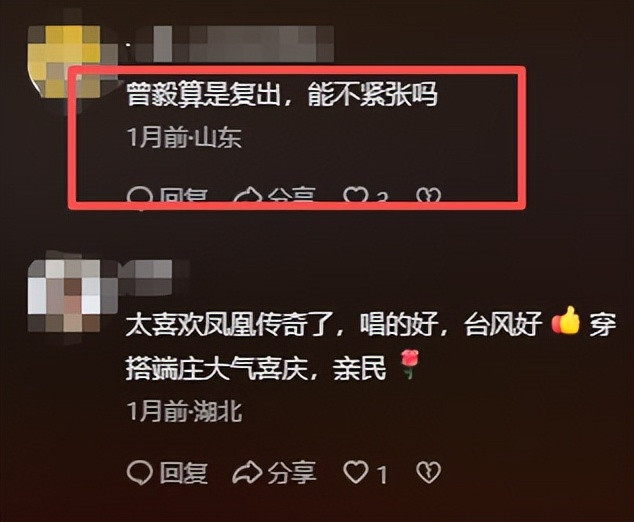The image size is (634, 522).
Task: Tap 回复 text under the 凤凰传奇 comment
Action: [183, 473]
